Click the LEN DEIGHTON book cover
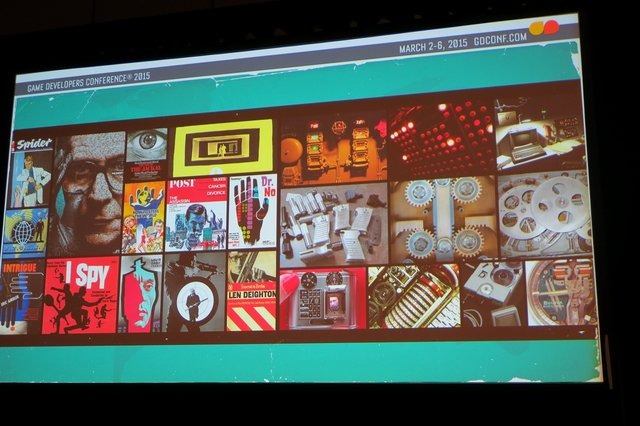The image size is (640, 426). [x=251, y=291]
